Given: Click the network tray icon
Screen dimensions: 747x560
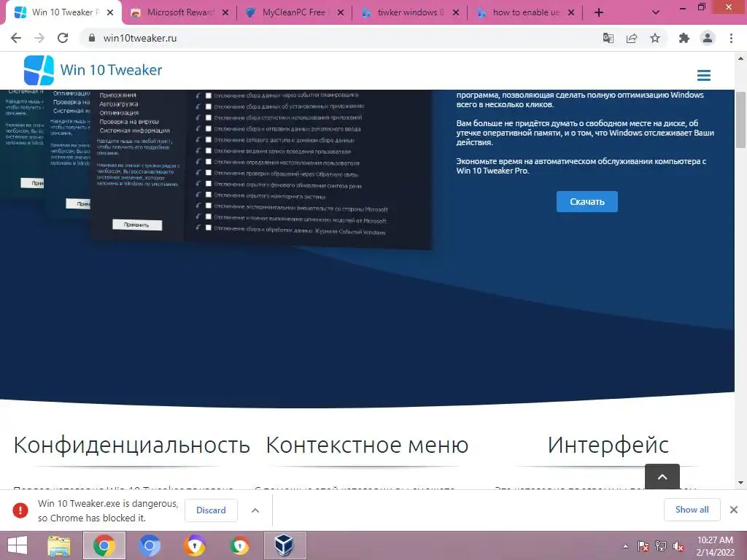Looking at the screenshot, I should point(660,546).
